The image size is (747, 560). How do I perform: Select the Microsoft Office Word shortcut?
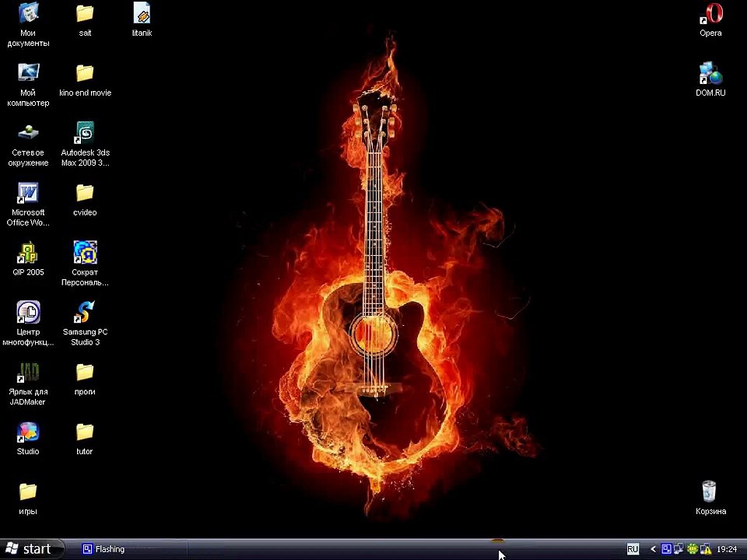pos(28,205)
